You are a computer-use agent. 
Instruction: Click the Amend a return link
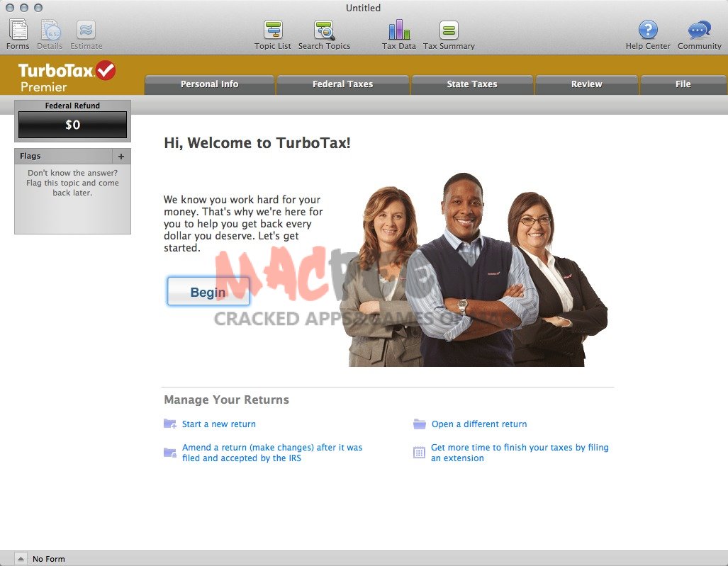(272, 453)
